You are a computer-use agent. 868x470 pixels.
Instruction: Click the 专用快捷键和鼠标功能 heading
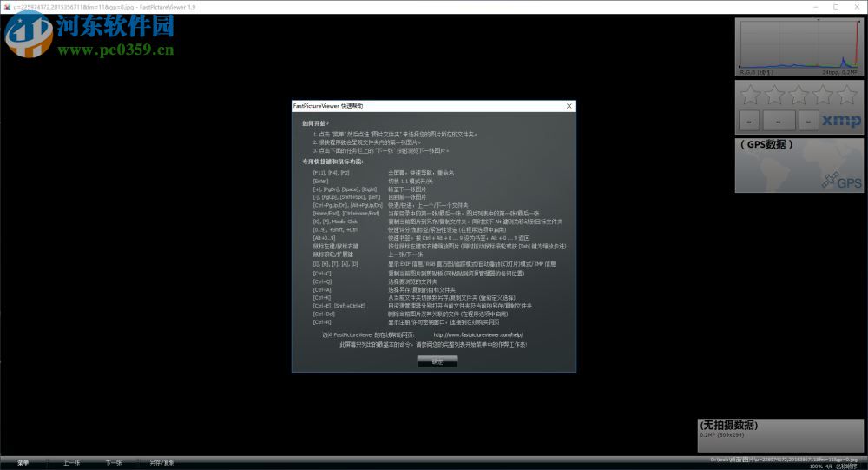(x=332, y=162)
